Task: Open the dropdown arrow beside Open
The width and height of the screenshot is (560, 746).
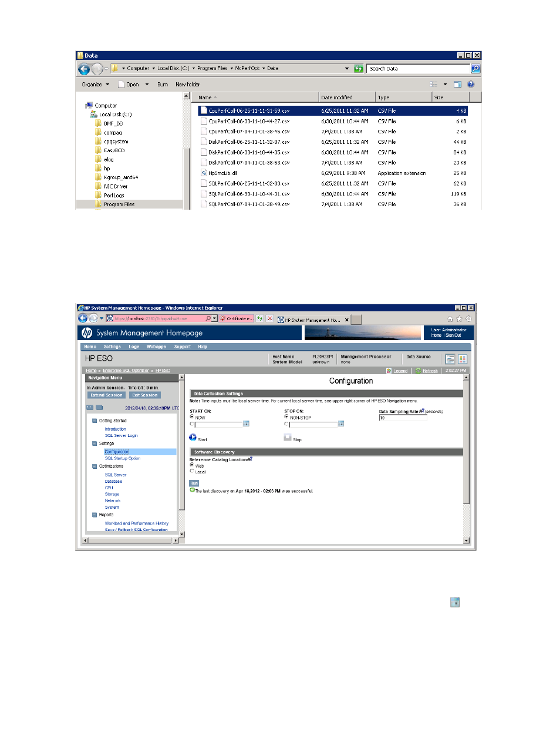Action: click(147, 85)
